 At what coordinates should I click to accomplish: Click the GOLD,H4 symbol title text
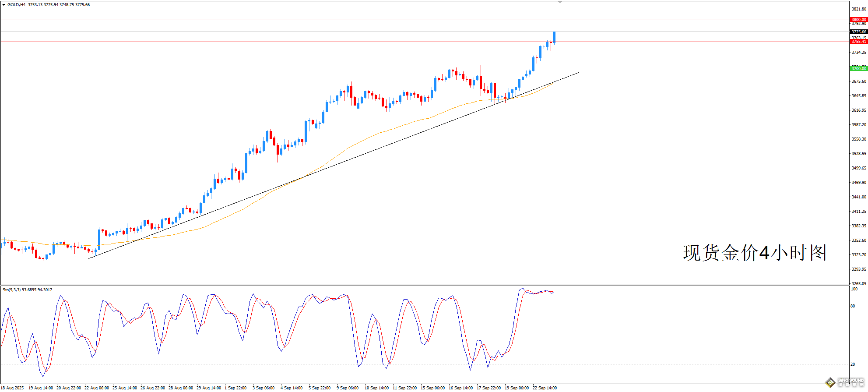[x=16, y=5]
